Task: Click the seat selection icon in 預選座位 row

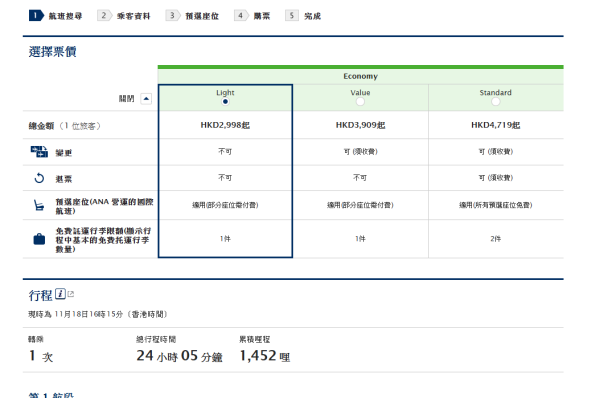Action: point(39,206)
